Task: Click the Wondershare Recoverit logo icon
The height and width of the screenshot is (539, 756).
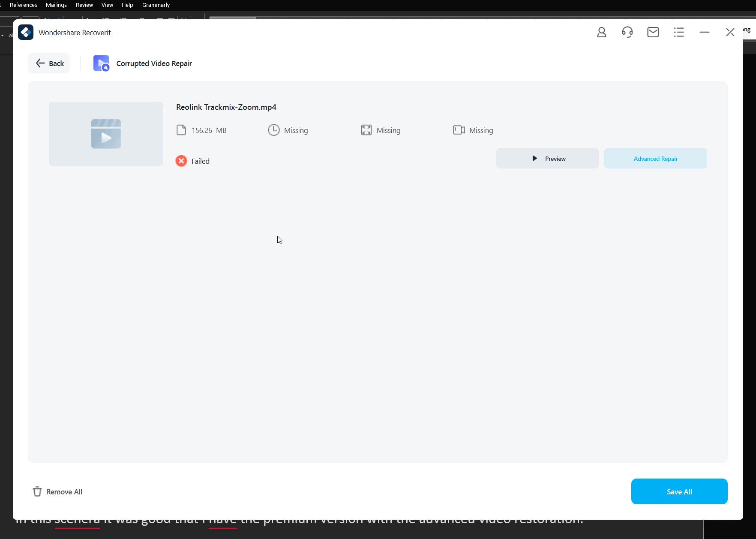Action: tap(26, 33)
